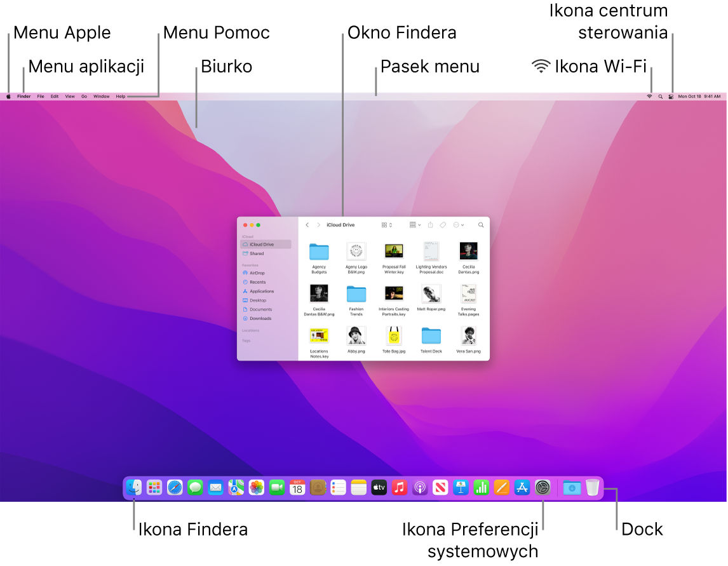Click the Finder window search icon

481,225
